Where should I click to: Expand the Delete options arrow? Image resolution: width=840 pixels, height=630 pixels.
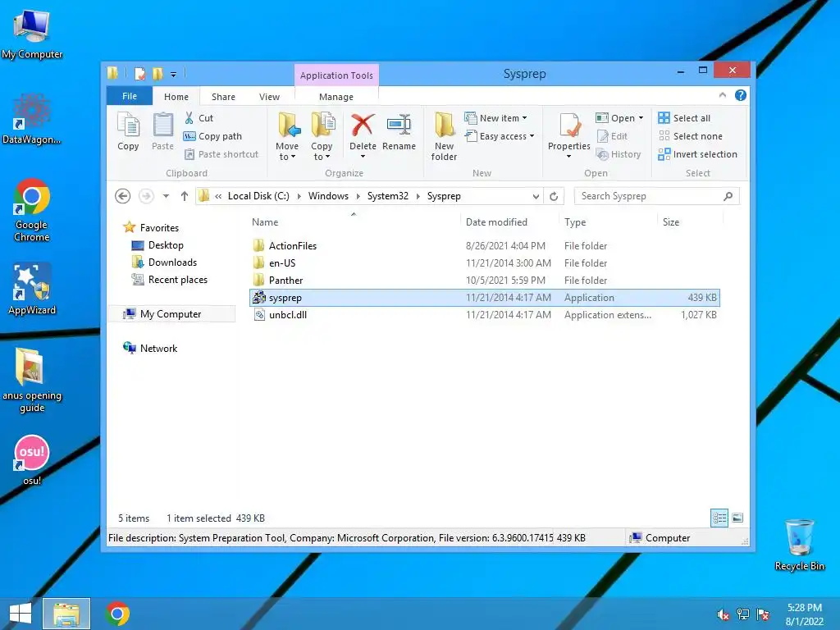coord(363,157)
